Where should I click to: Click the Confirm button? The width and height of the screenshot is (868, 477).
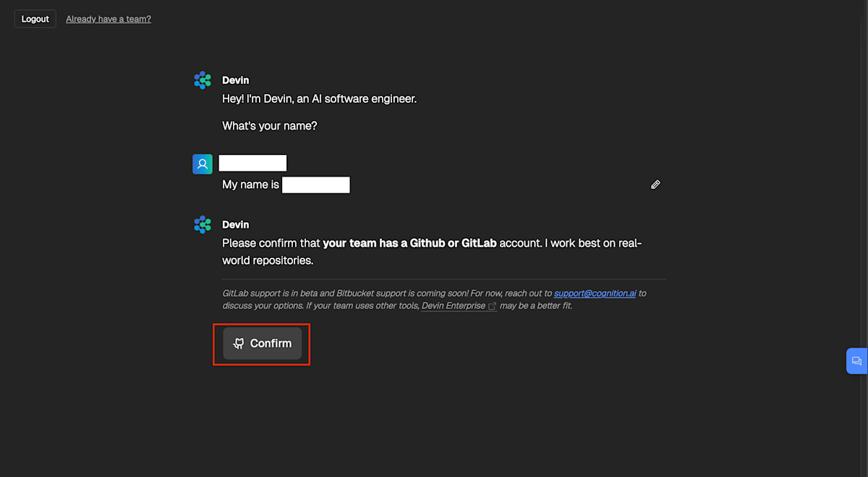coord(262,343)
